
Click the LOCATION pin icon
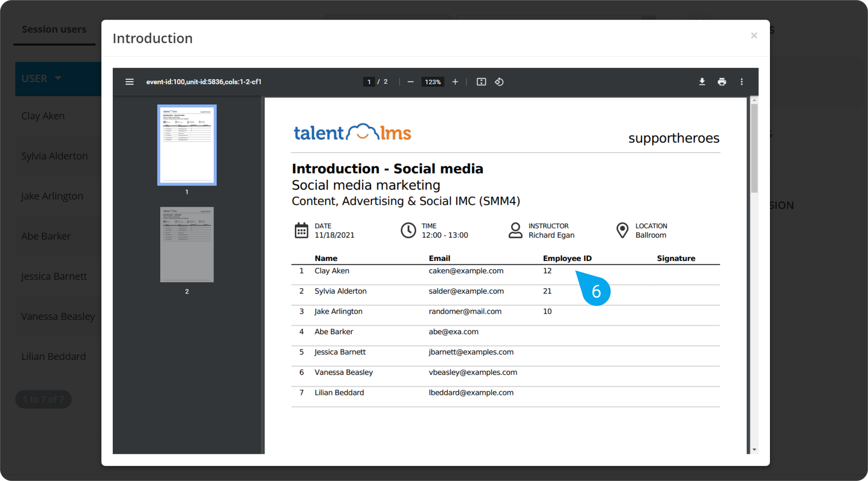pyautogui.click(x=622, y=230)
